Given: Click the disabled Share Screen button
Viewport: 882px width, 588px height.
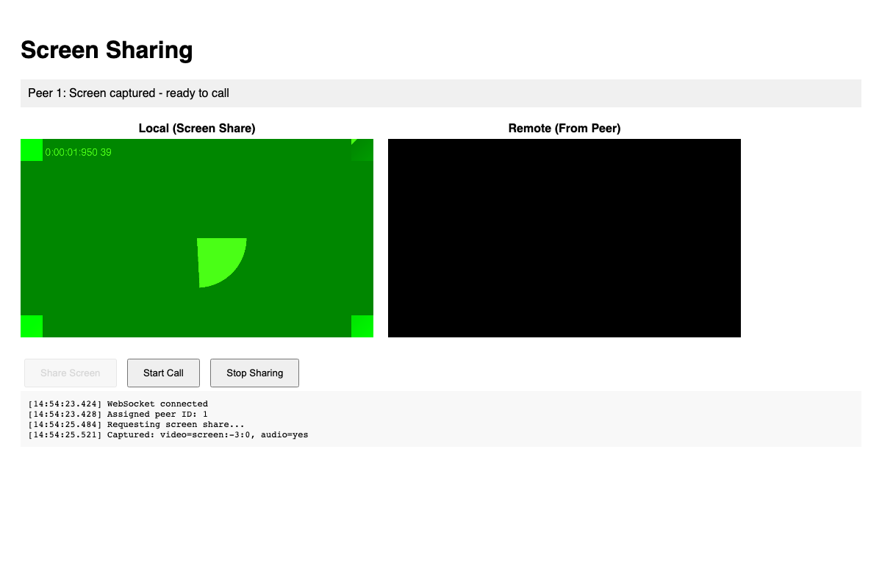Looking at the screenshot, I should pos(70,373).
